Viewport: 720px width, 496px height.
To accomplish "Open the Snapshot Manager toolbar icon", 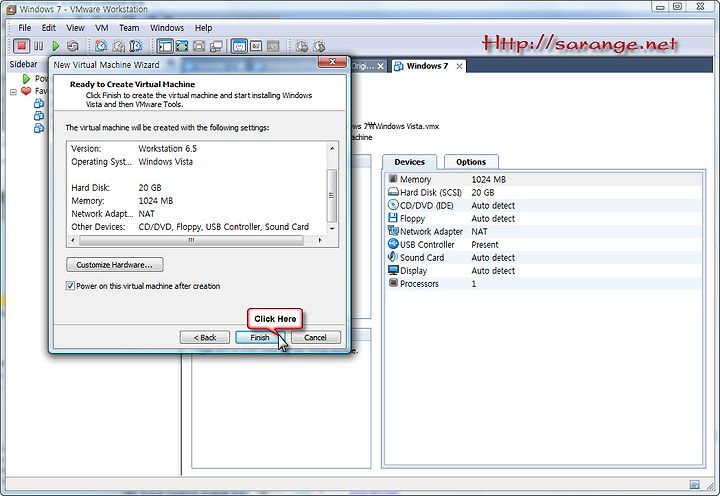I will [136, 46].
